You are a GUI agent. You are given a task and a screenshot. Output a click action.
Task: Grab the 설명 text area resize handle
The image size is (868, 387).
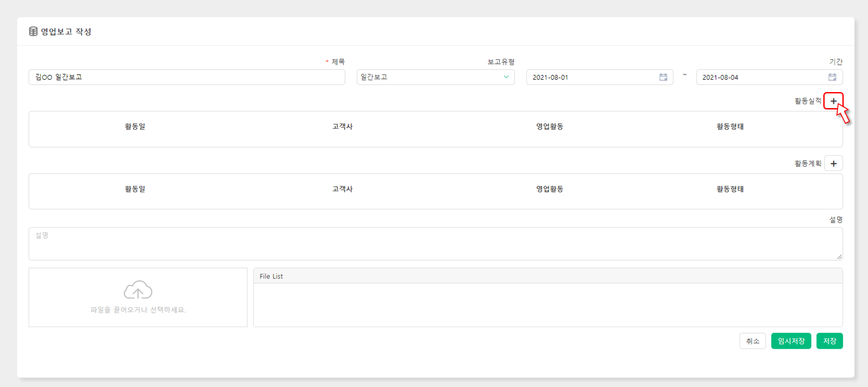tap(839, 257)
